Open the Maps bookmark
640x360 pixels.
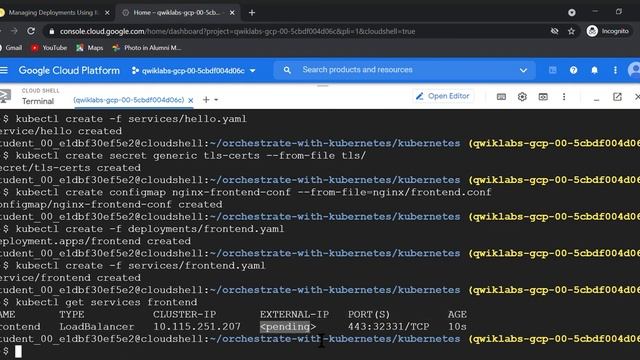pos(90,48)
